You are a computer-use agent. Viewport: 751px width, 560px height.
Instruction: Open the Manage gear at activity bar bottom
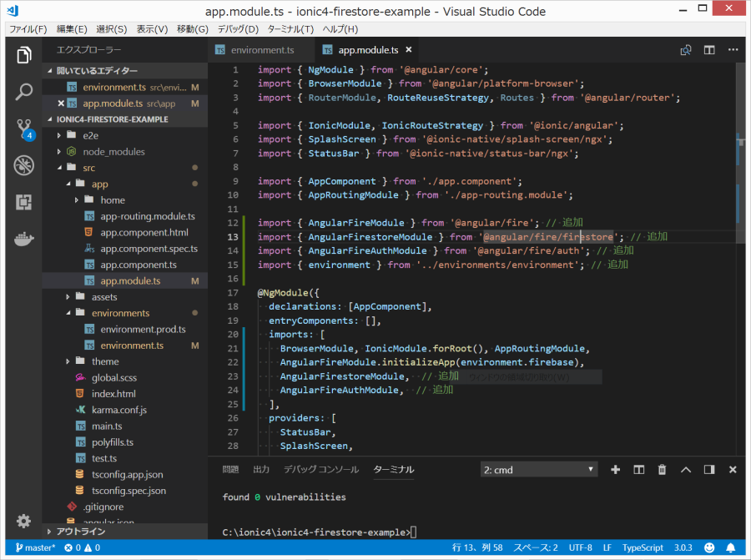click(x=24, y=521)
